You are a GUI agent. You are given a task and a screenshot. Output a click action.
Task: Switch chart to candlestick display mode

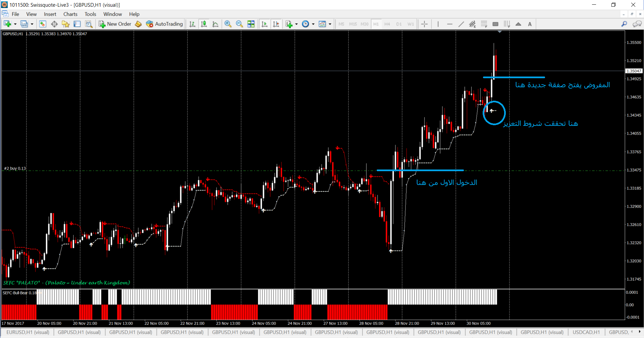(x=204, y=24)
